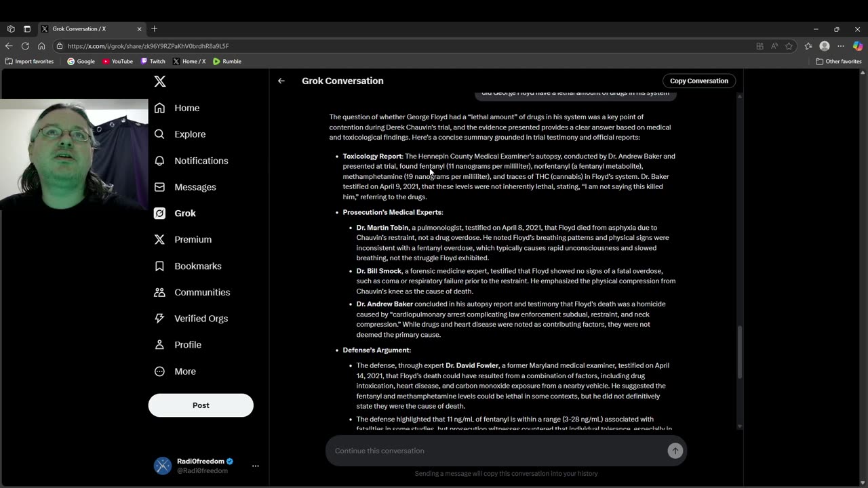Open the Premium X icon
Screen dimensions: 868x488
click(159, 239)
